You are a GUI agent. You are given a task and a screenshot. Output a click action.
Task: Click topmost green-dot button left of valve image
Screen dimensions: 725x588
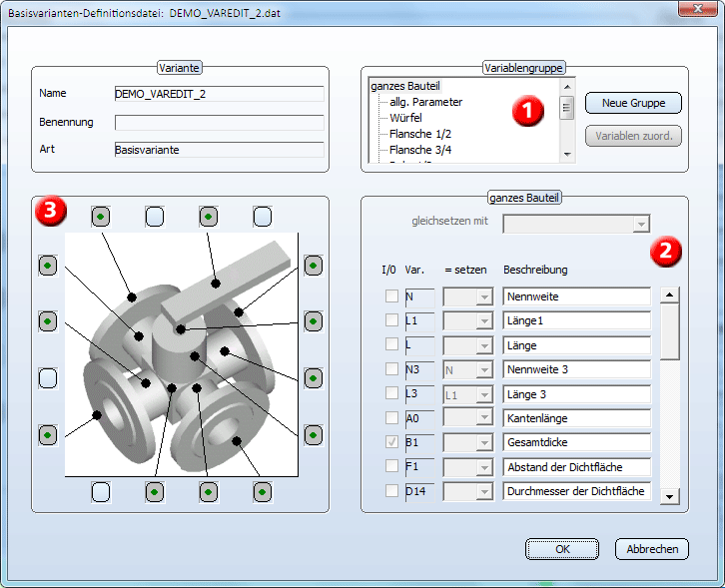tap(47, 265)
